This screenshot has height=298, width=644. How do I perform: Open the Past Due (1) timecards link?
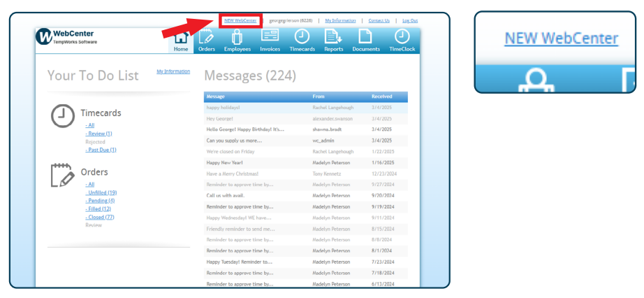101,150
